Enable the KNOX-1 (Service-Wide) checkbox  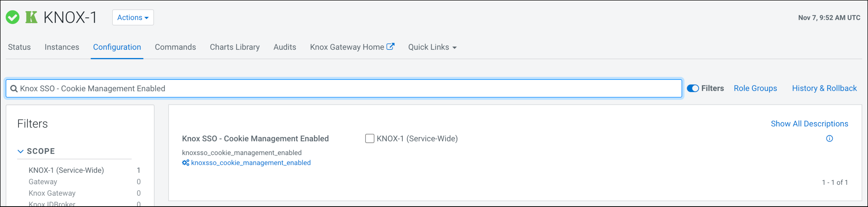pyautogui.click(x=370, y=139)
